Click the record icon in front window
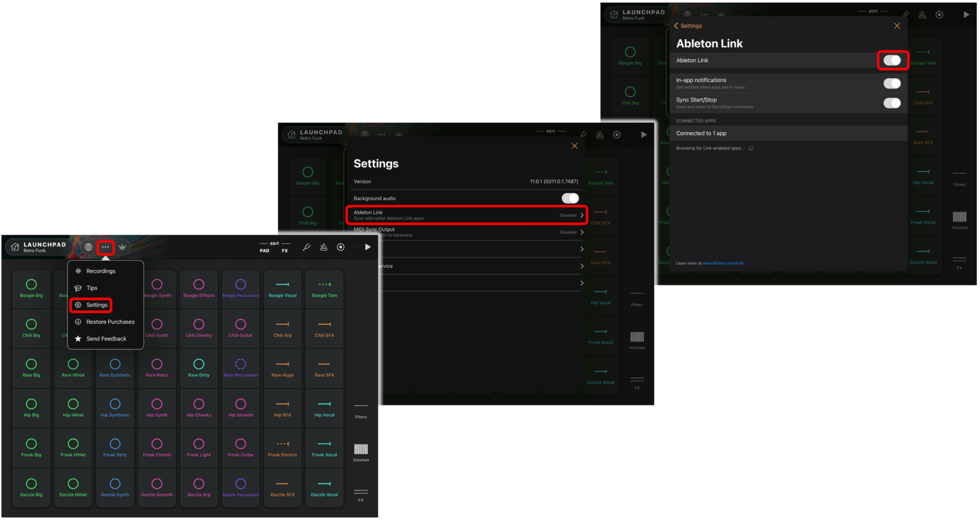Screen dimensions: 980x520 click(x=341, y=247)
